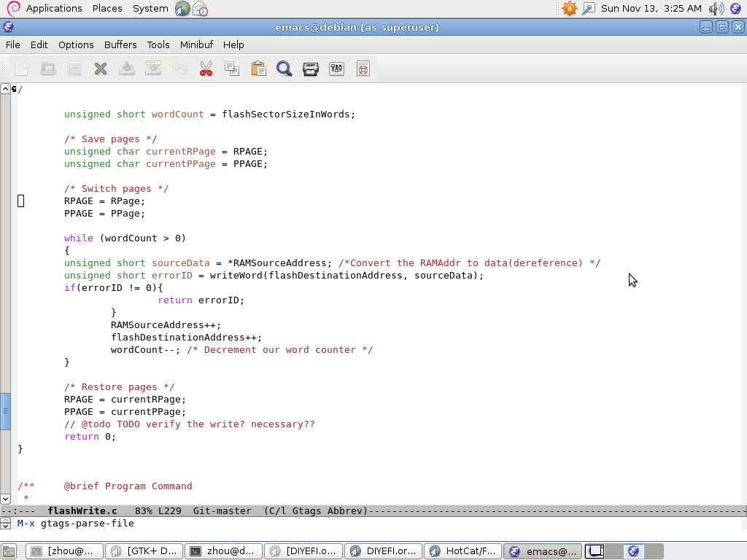Click the Print buffer icon
The width and height of the screenshot is (747, 560).
coord(311,69)
